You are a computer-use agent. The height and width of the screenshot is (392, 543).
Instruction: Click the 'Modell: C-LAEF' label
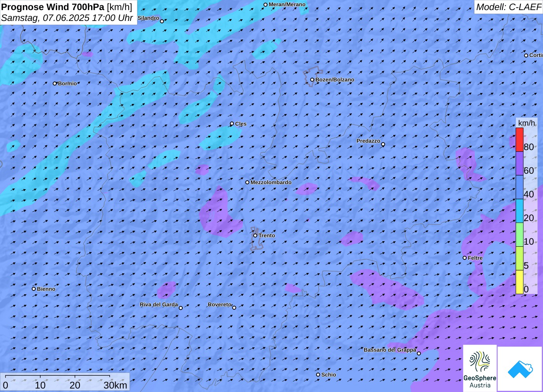tap(508, 7)
